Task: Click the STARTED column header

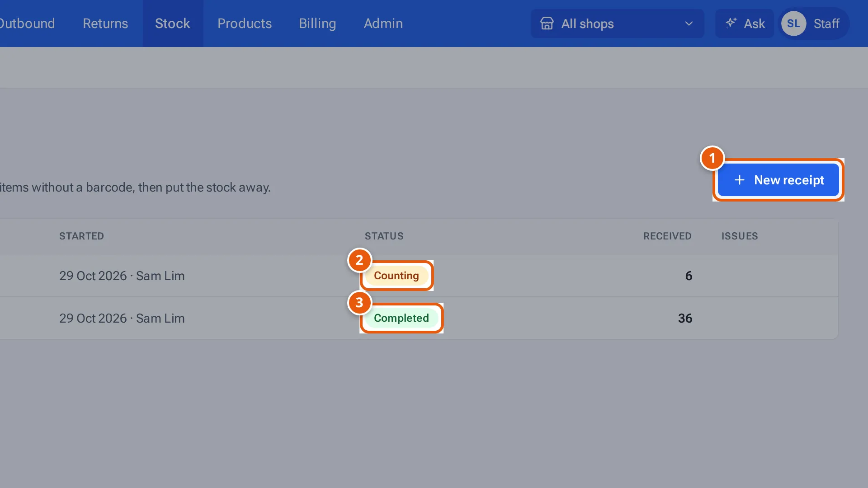Action: click(82, 236)
